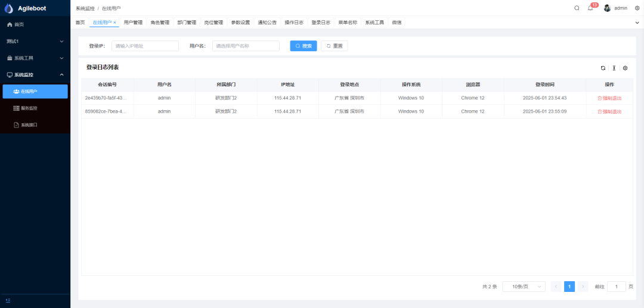
Task: Click the Agileboot logo
Action: [x=9, y=8]
